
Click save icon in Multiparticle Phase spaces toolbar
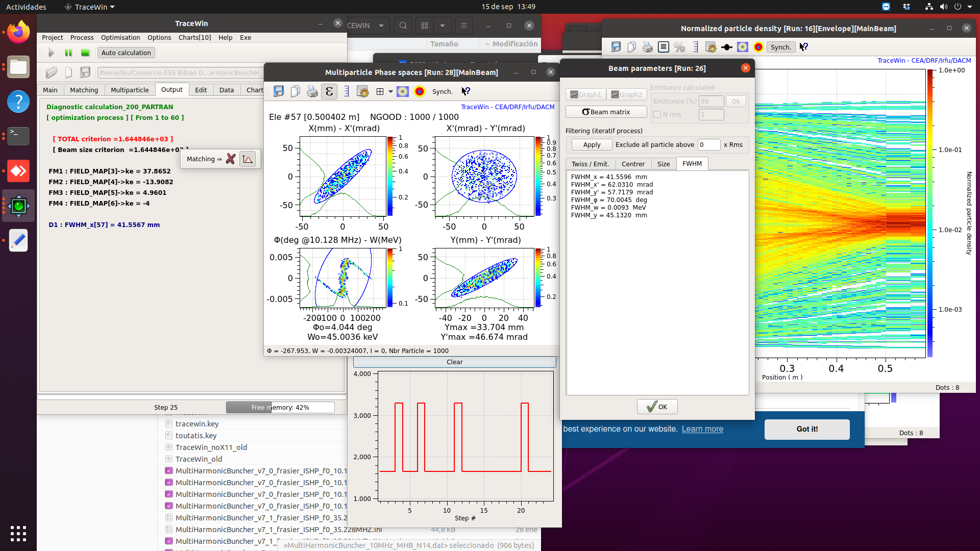click(279, 91)
